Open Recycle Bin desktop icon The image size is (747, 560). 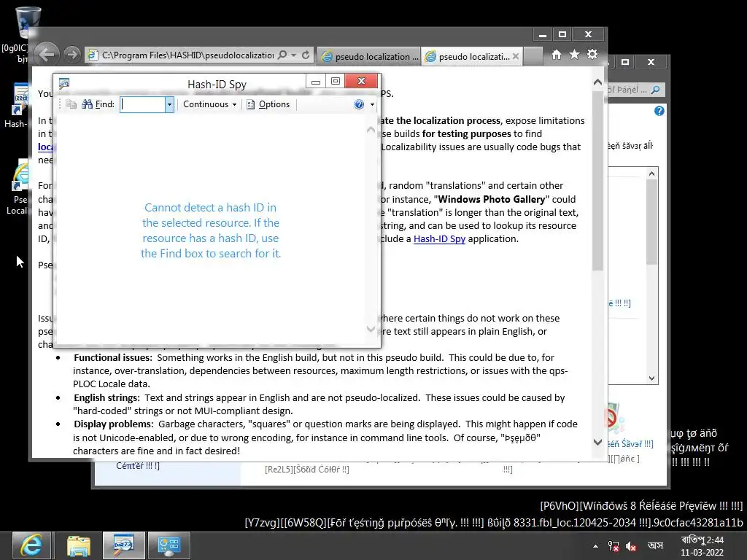tap(28, 23)
